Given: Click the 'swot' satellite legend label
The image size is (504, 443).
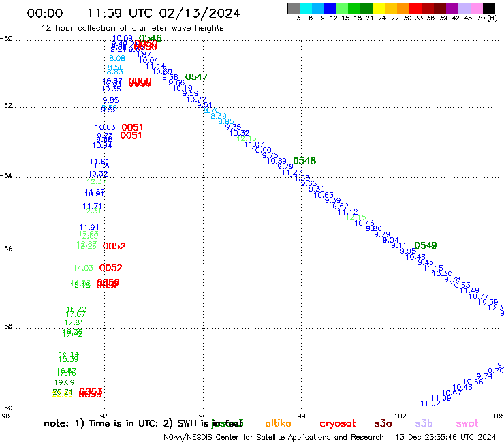Looking at the screenshot, I should click(467, 424).
